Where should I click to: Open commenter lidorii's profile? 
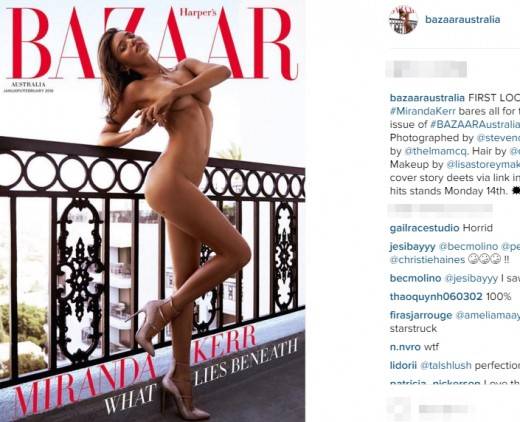click(403, 365)
